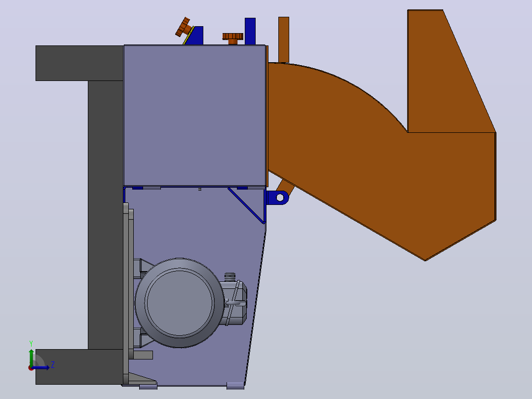Select the round gray motor end cap
Image resolution: width=532 pixels, height=399 pixels.
180,303
